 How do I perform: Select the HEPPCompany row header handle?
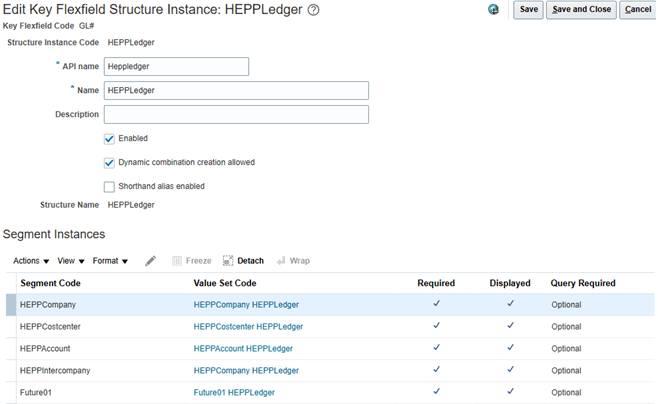[x=11, y=304]
